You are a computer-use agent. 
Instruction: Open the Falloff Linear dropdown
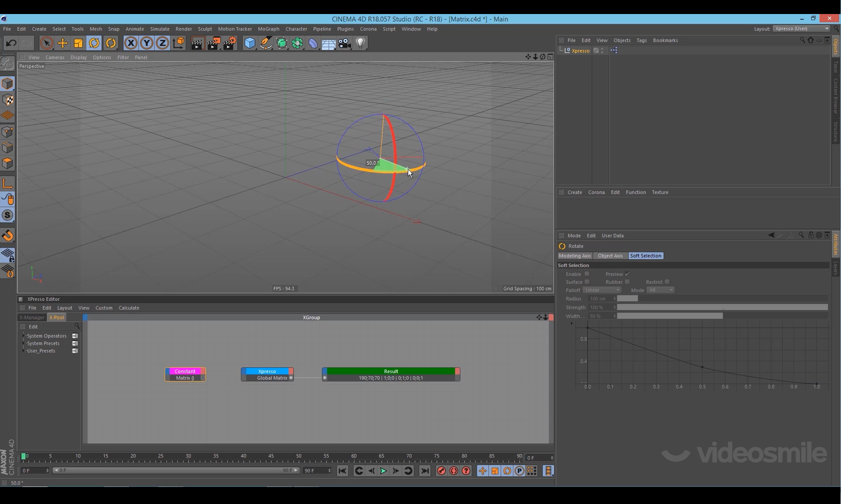click(x=602, y=290)
